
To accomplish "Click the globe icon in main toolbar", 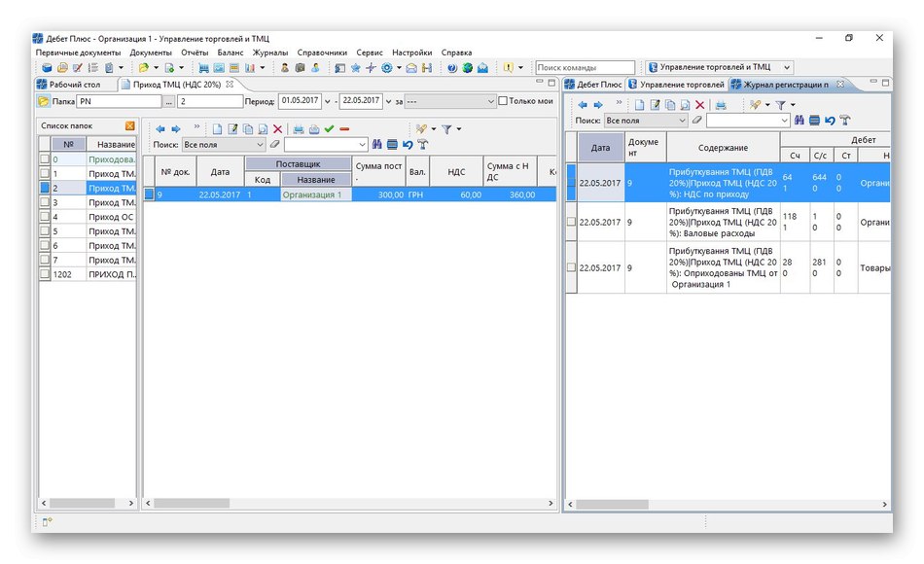I will tap(467, 68).
